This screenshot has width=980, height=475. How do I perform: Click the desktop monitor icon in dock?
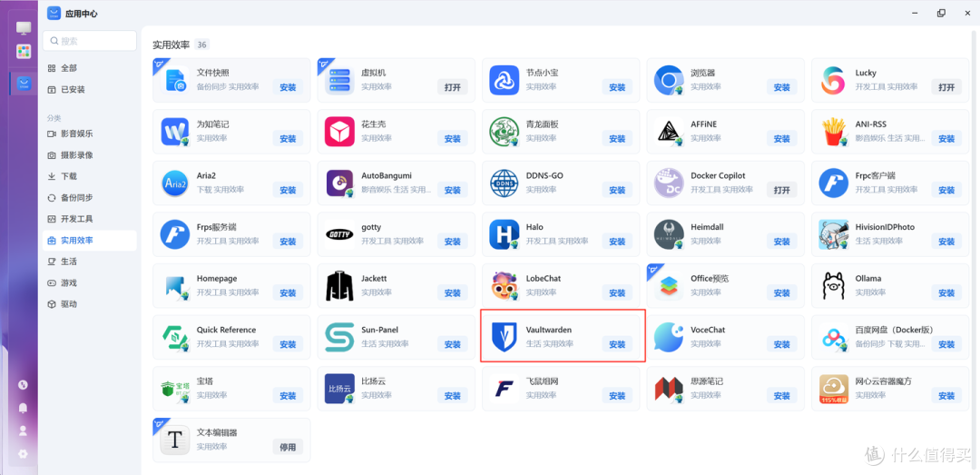(x=23, y=28)
